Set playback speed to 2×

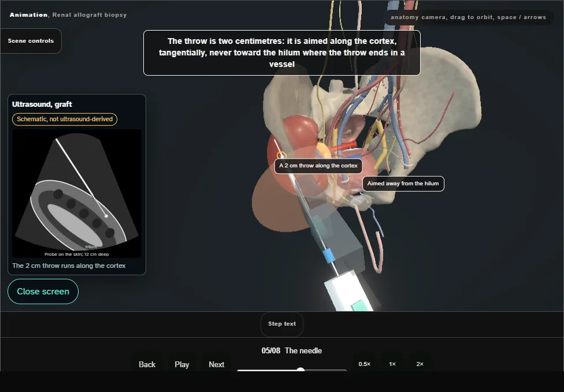pos(420,364)
